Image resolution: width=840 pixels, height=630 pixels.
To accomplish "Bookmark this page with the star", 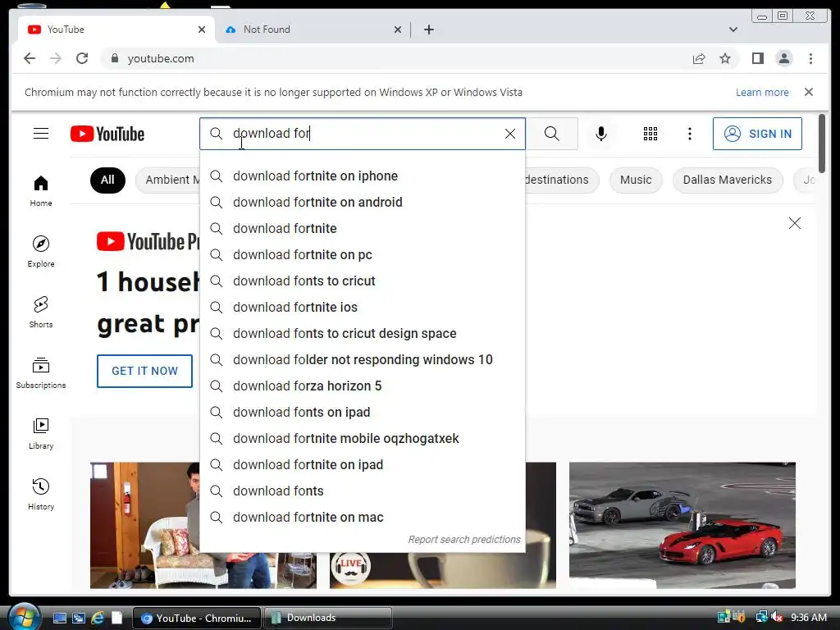I will click(x=725, y=58).
